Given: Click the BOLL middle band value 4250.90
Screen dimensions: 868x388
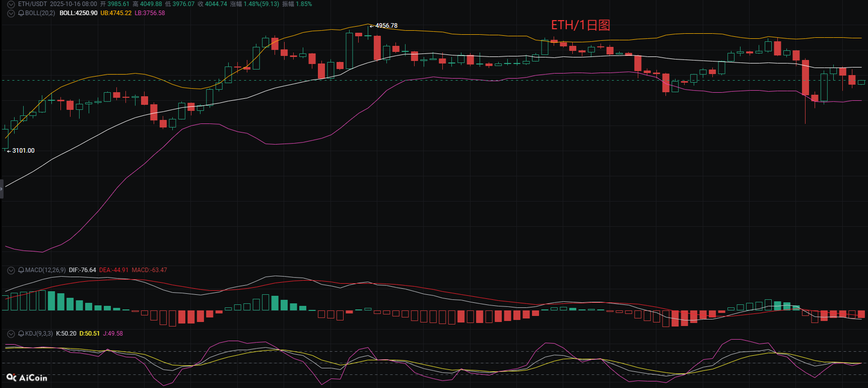Looking at the screenshot, I should (79, 13).
